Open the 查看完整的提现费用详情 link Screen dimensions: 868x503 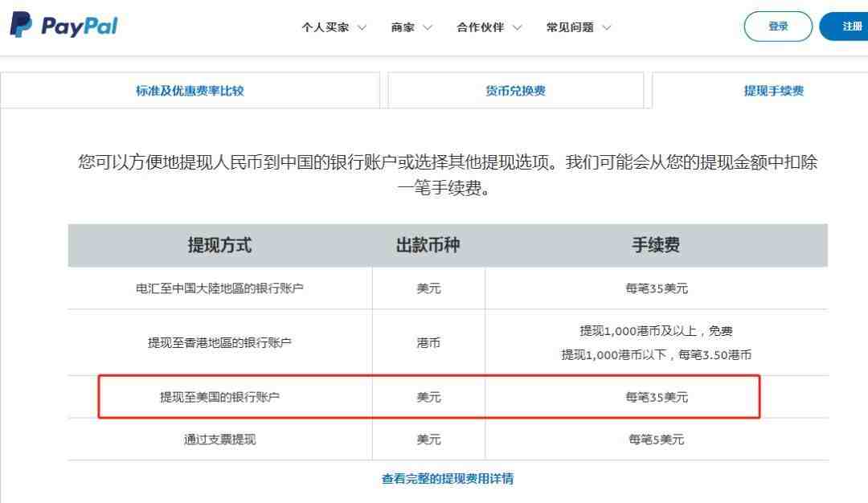pos(448,479)
